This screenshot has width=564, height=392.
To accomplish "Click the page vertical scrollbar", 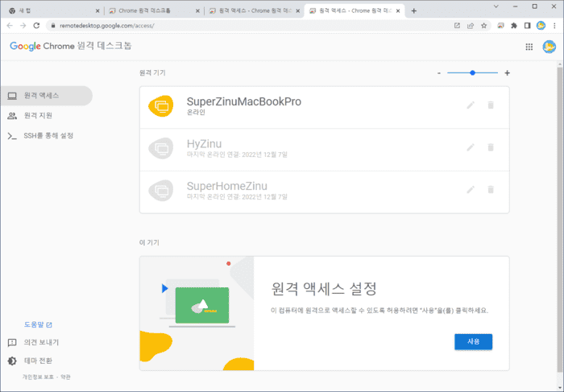I will (560, 219).
